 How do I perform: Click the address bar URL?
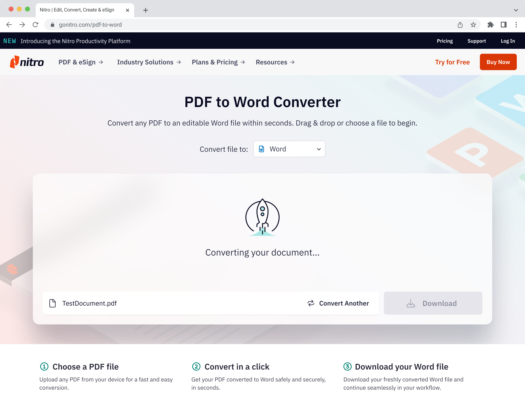pos(90,25)
